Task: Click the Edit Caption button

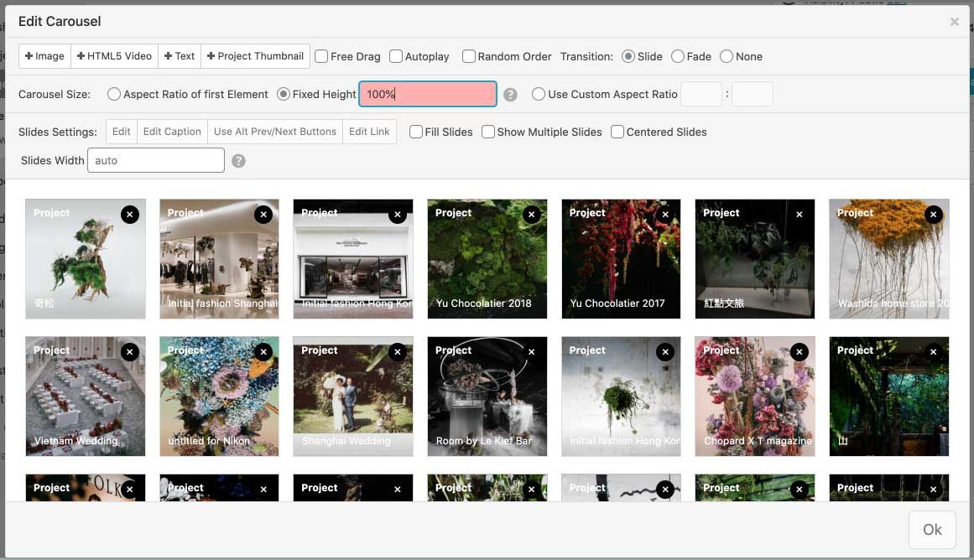Action: pos(172,132)
